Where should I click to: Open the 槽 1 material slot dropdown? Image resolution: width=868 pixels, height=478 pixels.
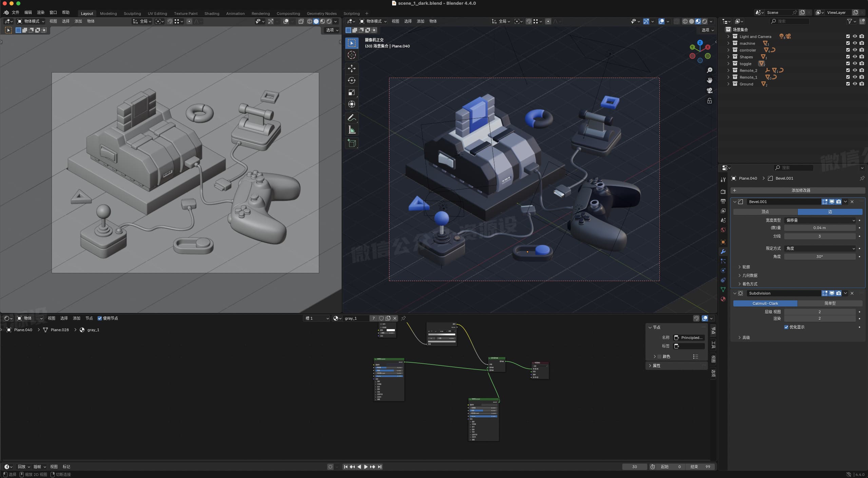(316, 318)
